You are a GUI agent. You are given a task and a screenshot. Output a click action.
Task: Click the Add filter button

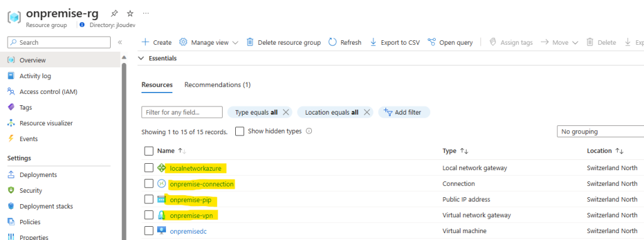(x=404, y=112)
